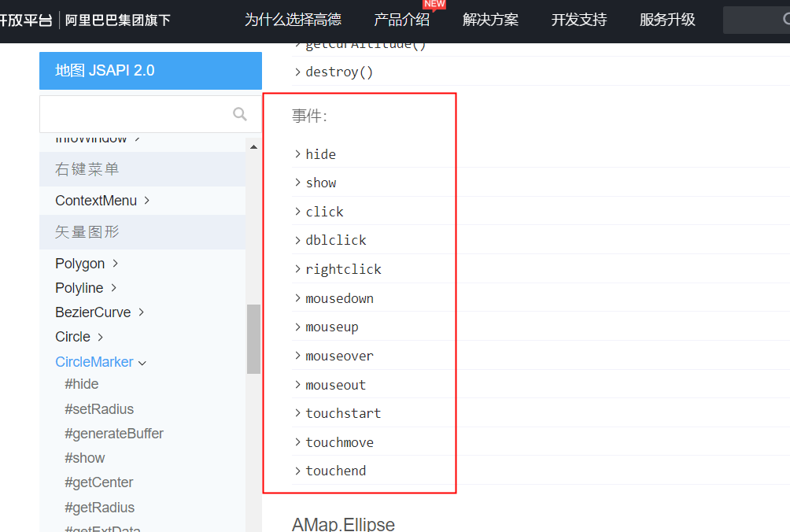This screenshot has width=790, height=532.
Task: Go to #getRadius anchor link
Action: [x=100, y=508]
